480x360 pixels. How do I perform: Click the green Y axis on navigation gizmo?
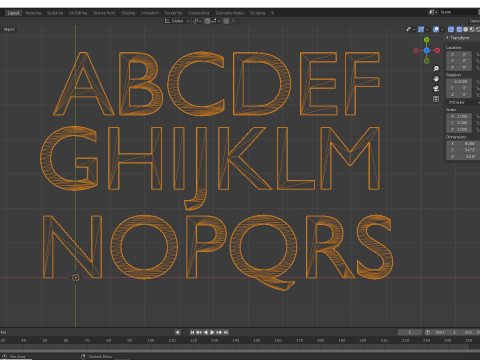click(427, 40)
